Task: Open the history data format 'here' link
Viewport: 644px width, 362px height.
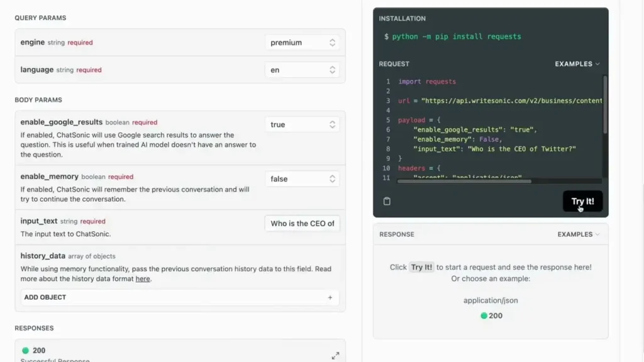Action: [x=143, y=278]
